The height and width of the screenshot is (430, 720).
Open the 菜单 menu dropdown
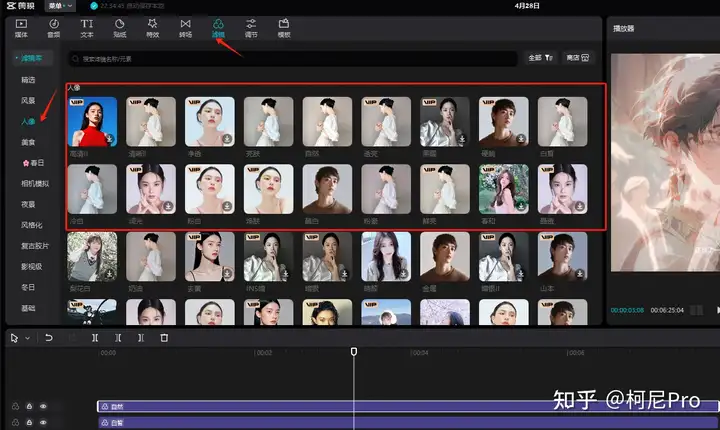coord(60,6)
